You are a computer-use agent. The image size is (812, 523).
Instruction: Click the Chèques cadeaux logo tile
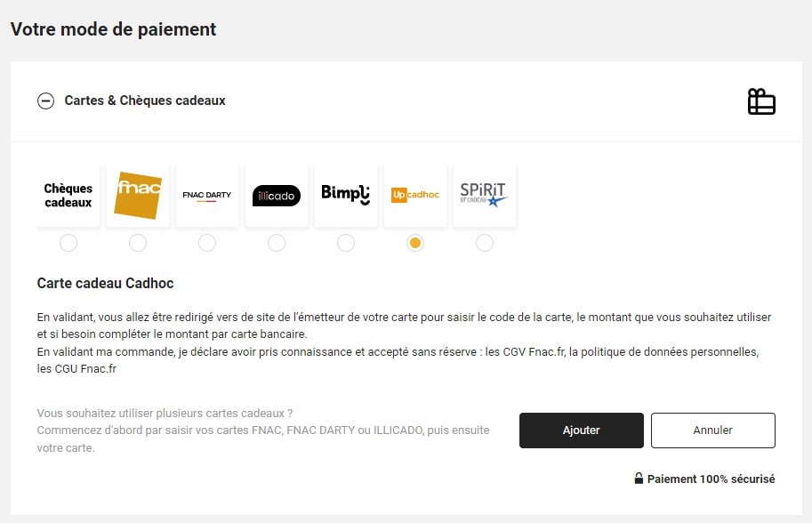(x=68, y=196)
